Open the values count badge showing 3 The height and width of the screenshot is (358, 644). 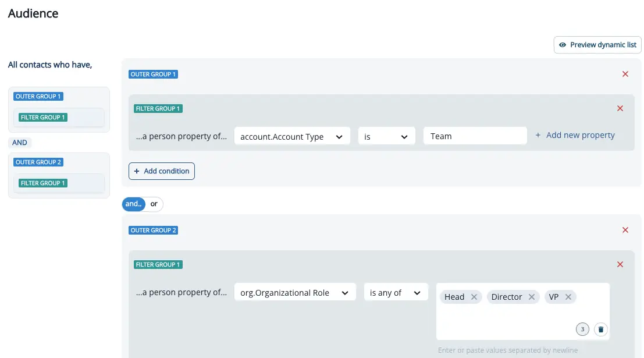tap(582, 329)
